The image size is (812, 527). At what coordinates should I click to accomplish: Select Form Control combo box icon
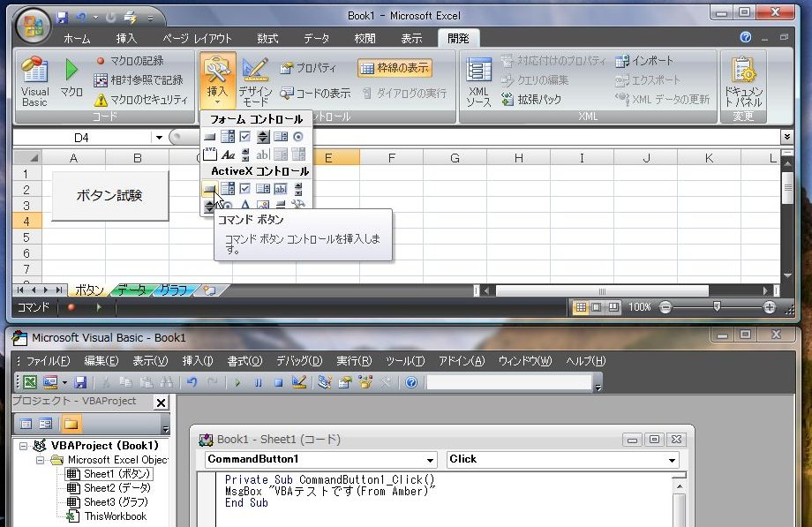228,137
